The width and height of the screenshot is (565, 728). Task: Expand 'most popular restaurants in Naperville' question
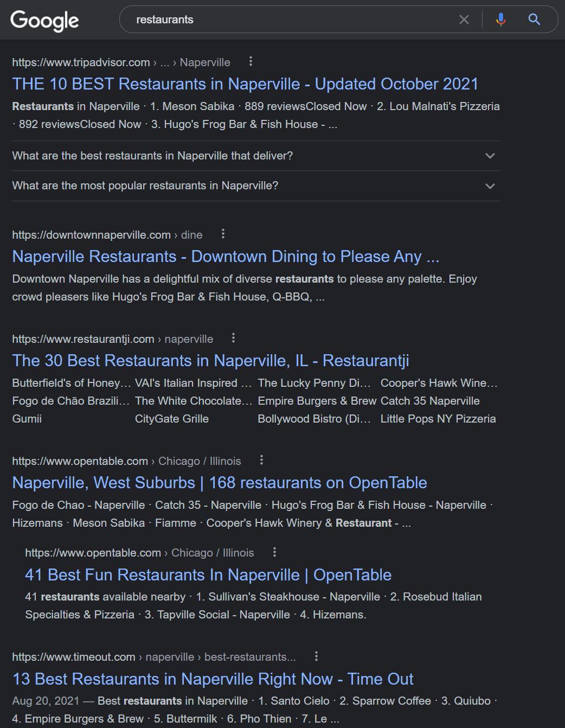pyautogui.click(x=255, y=186)
